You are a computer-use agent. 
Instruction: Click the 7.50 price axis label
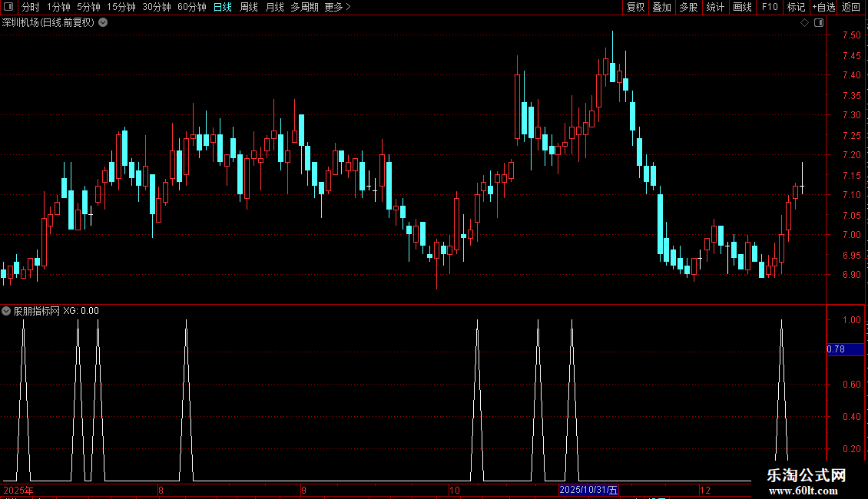(851, 35)
